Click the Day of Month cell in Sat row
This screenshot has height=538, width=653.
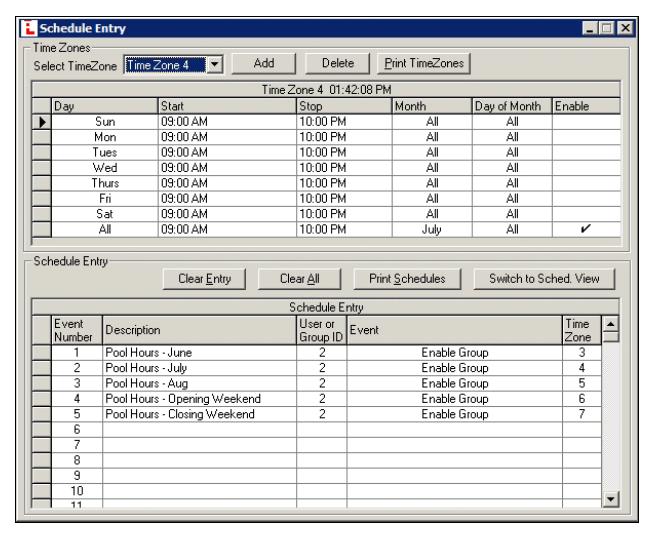pos(512,214)
